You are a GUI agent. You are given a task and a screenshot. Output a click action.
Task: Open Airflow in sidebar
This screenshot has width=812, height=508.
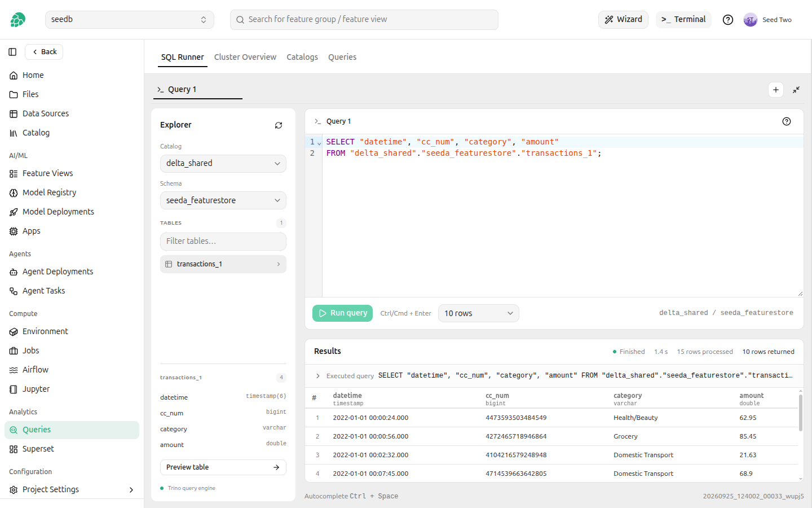[72, 370]
